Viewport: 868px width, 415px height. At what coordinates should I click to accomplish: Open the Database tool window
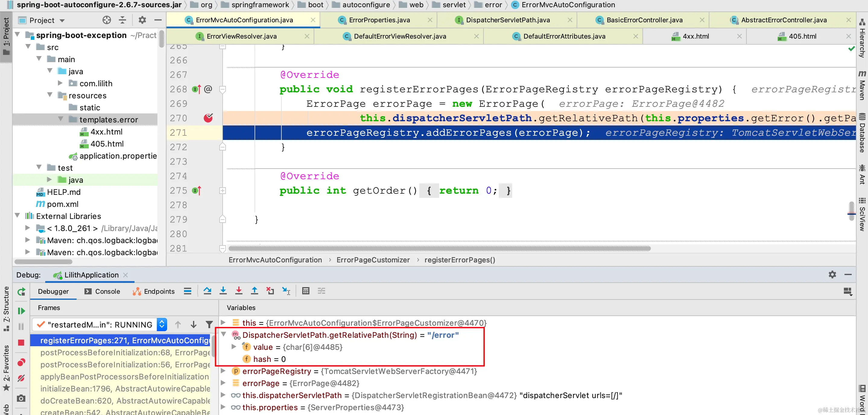click(x=862, y=133)
